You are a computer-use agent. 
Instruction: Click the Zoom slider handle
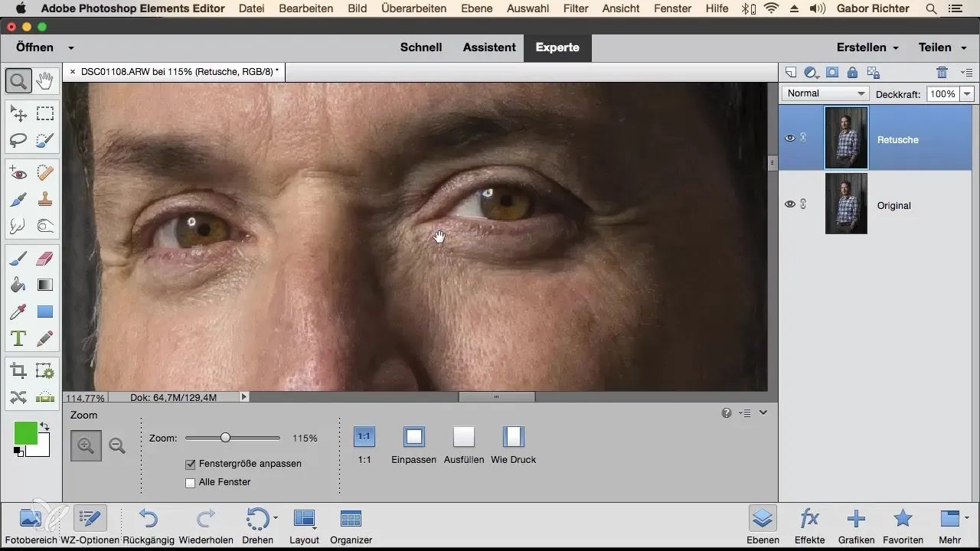225,438
